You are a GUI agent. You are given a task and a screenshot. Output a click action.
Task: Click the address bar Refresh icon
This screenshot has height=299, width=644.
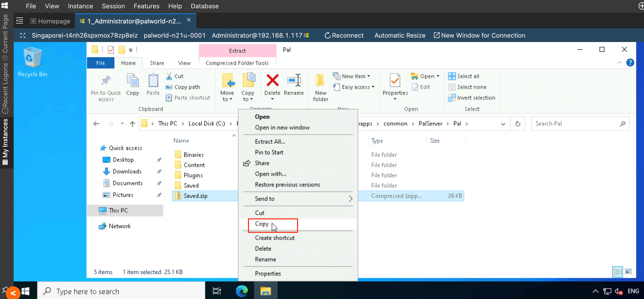point(518,124)
